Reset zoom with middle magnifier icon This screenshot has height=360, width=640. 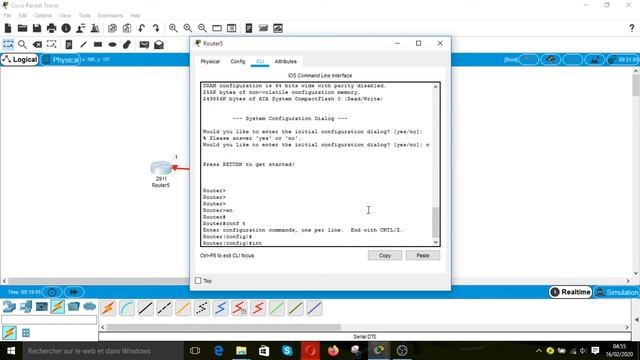pyautogui.click(x=188, y=28)
